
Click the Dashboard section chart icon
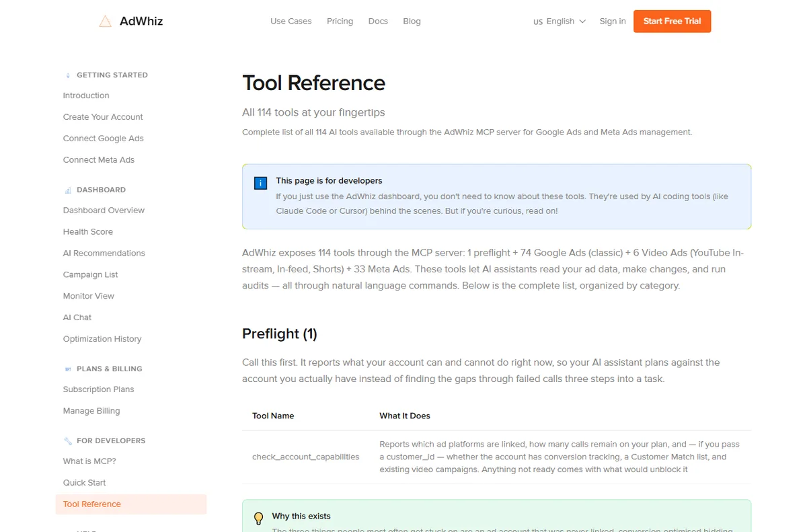(x=68, y=190)
